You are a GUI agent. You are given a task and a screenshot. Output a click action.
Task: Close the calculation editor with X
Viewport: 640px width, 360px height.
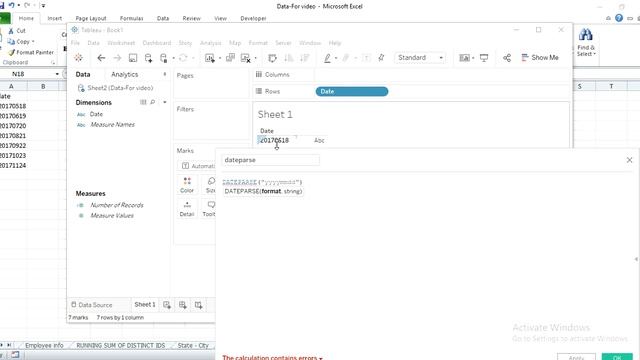point(629,160)
